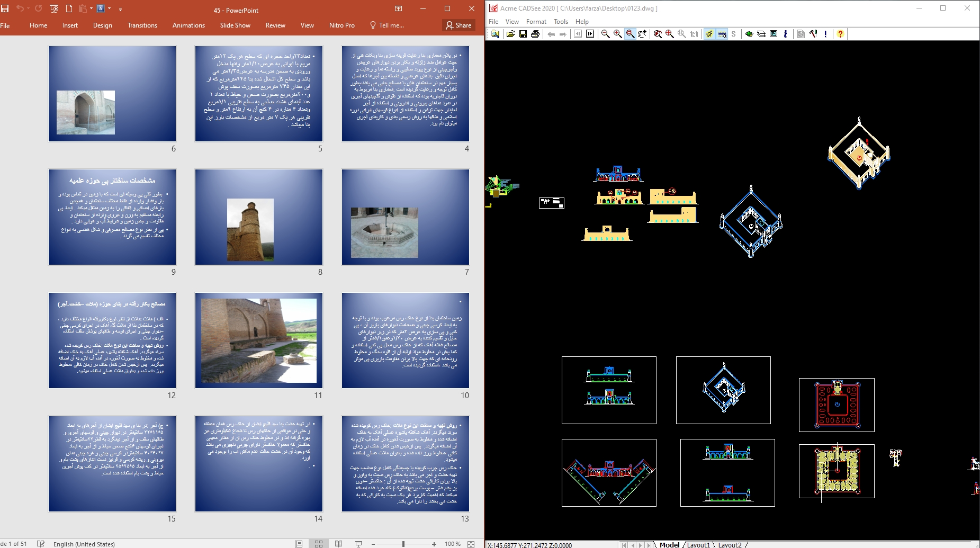Viewport: 980px width, 548px height.
Task: Save the drawing using CADSee's floppy icon
Action: pyautogui.click(x=523, y=34)
